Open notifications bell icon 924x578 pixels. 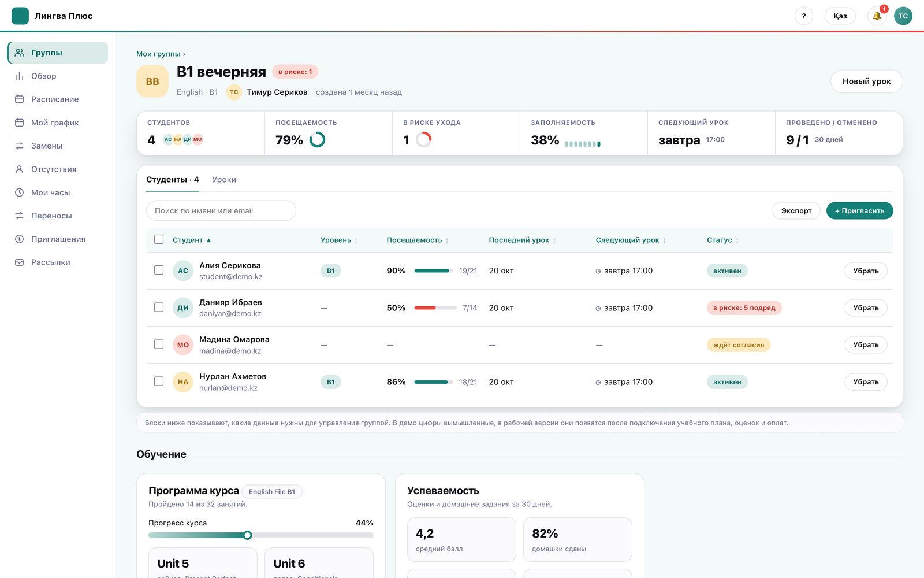coord(877,16)
